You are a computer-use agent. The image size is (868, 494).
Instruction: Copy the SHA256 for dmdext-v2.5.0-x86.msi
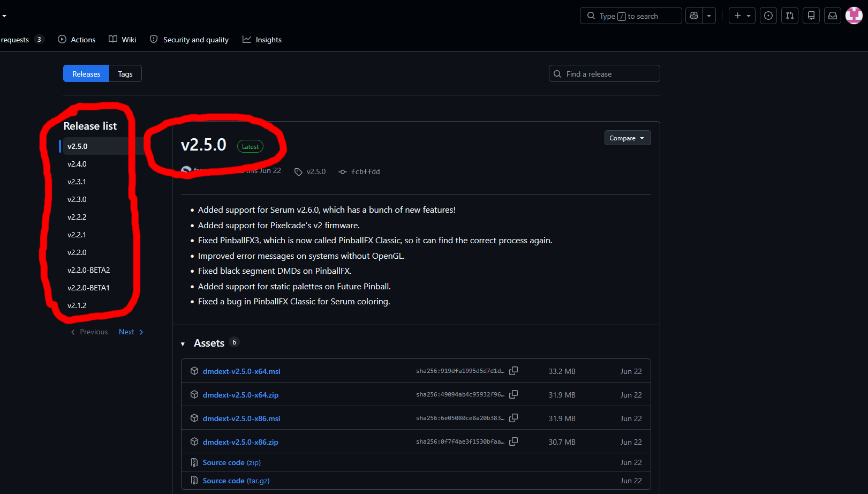pos(514,418)
